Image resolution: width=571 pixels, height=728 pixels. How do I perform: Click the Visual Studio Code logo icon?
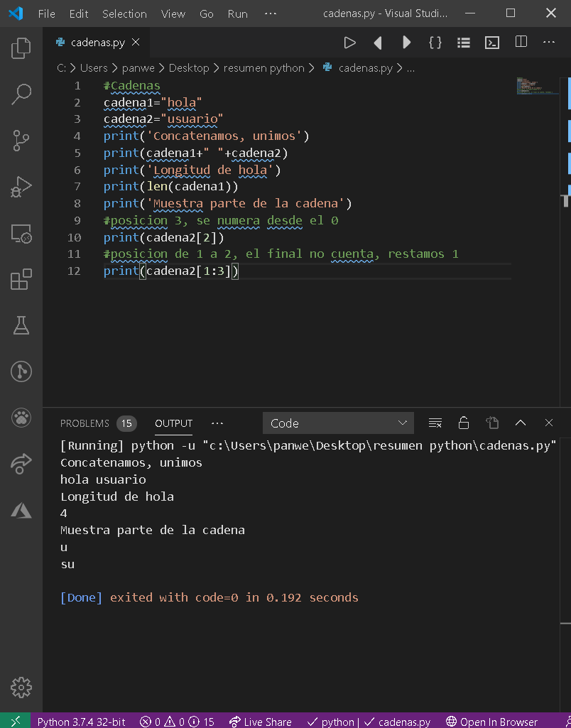coord(16,13)
